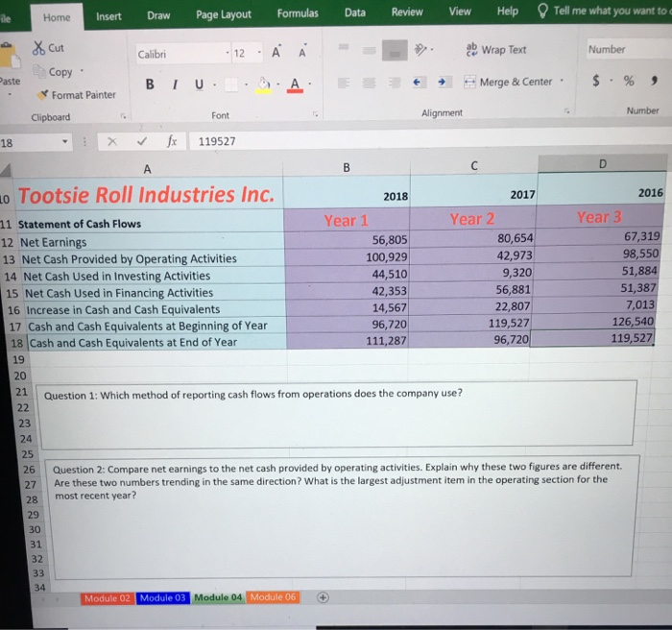
Task: Apply Accounting dollar format
Action: pyautogui.click(x=596, y=81)
